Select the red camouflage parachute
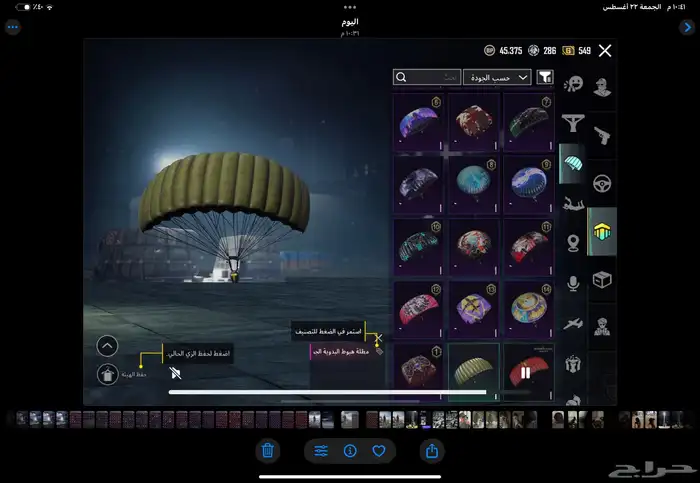Screen dimensions: 700x483 (x=474, y=121)
